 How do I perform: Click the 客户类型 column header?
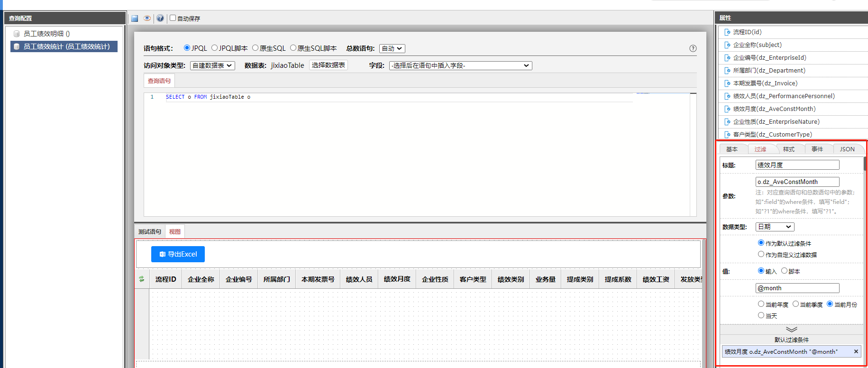(473, 279)
